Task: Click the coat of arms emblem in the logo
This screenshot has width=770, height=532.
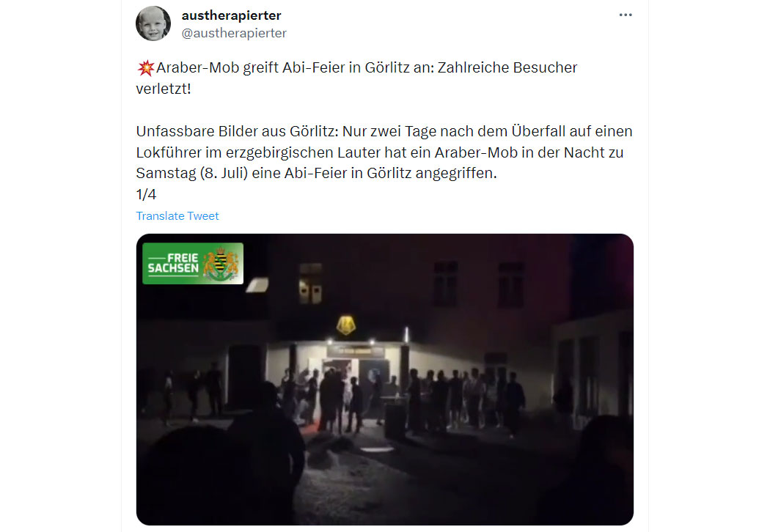Action: coord(221,264)
